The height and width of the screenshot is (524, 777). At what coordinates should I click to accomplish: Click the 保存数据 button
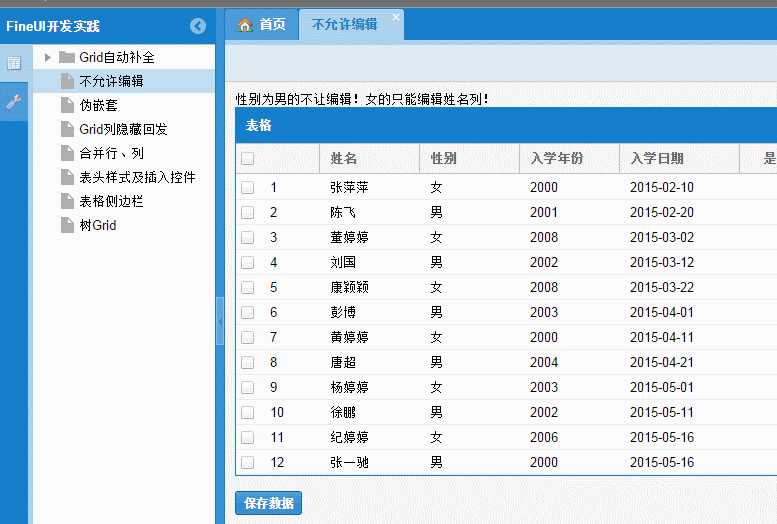(269, 503)
